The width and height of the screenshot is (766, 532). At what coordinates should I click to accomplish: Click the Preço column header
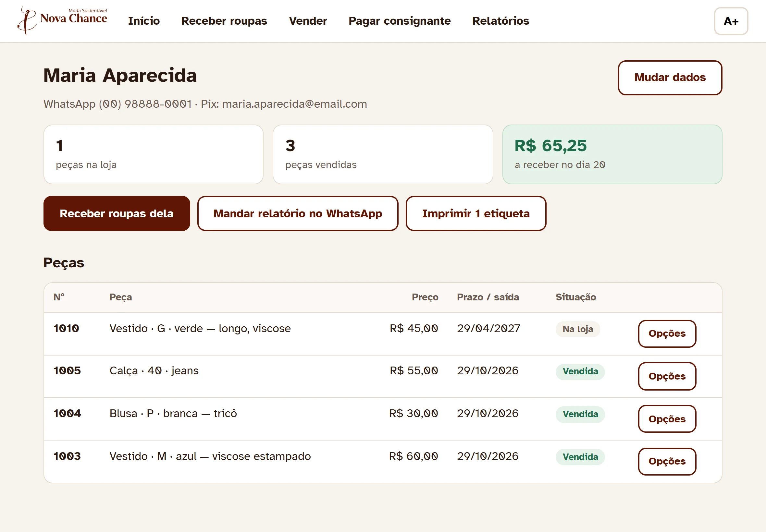(425, 297)
